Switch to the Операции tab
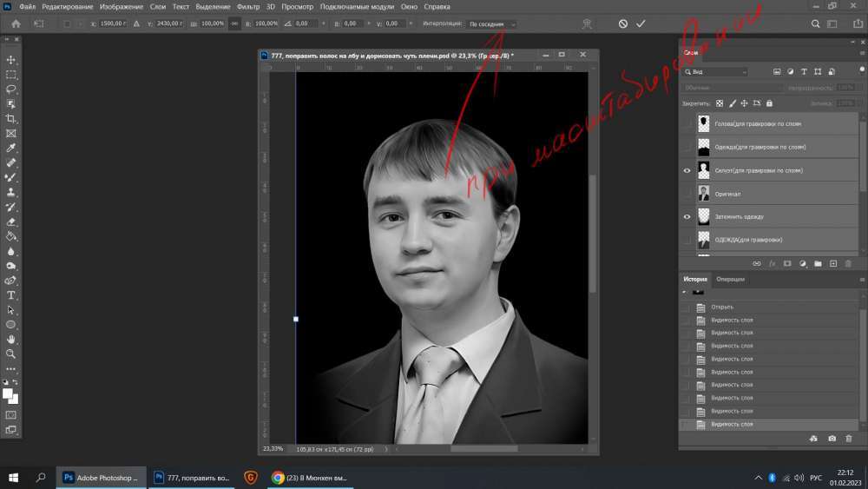This screenshot has height=489, width=868. [x=730, y=279]
